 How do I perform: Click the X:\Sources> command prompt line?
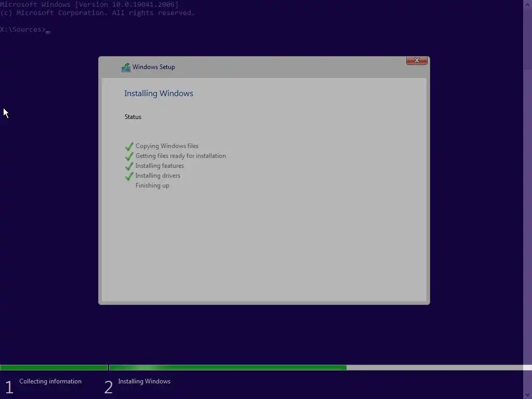(25, 30)
